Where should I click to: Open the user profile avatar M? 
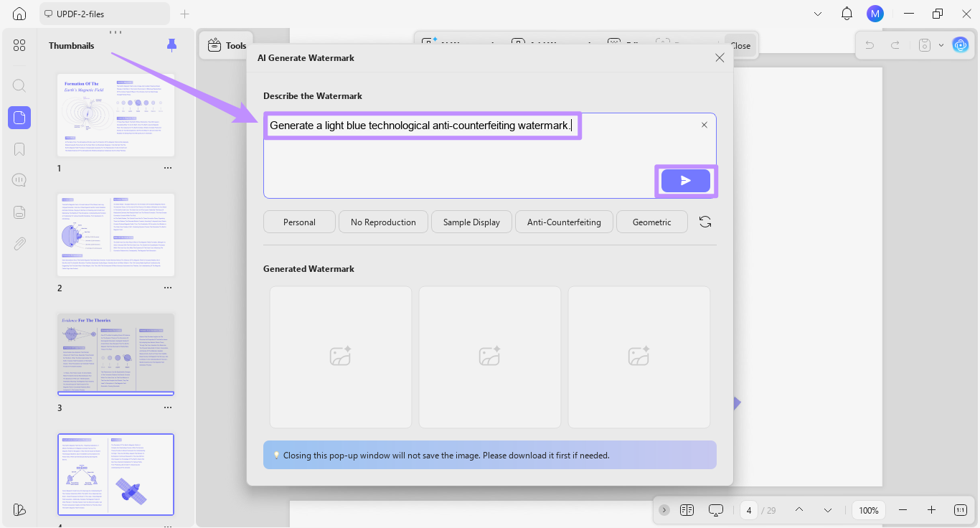(x=875, y=14)
